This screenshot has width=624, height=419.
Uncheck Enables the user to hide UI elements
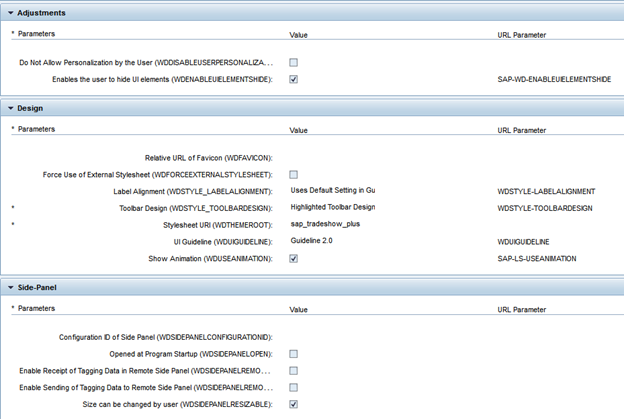(x=293, y=79)
